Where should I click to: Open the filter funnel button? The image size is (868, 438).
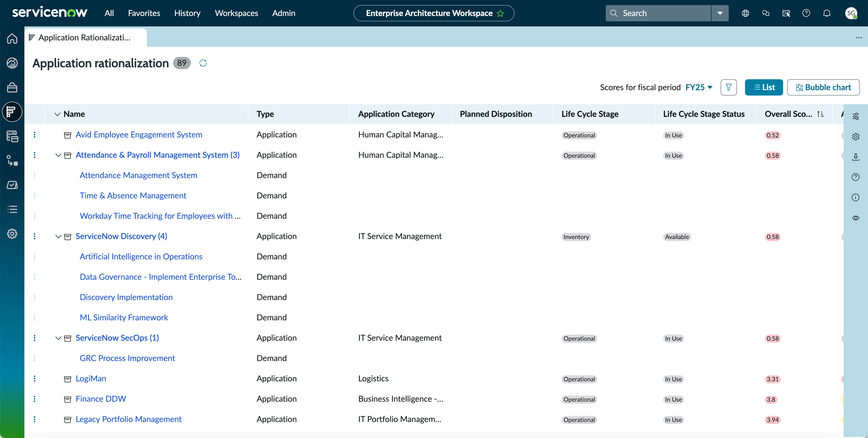[x=728, y=87]
